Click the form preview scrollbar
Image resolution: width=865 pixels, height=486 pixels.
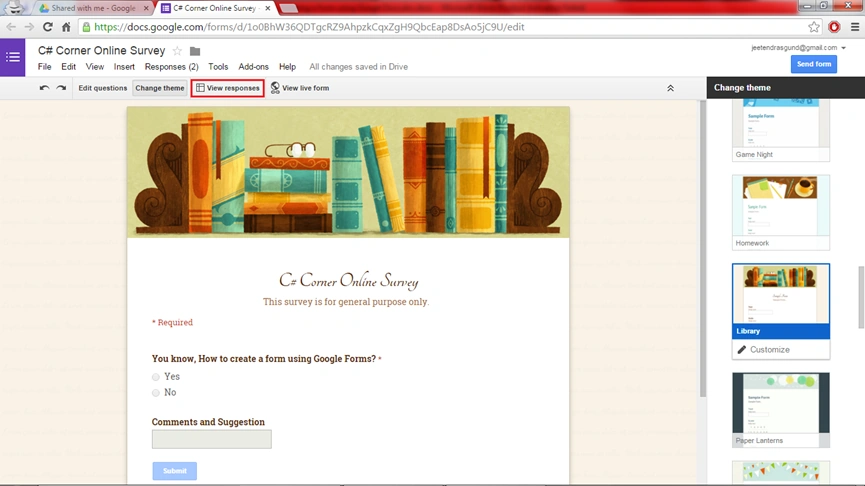coord(703,248)
